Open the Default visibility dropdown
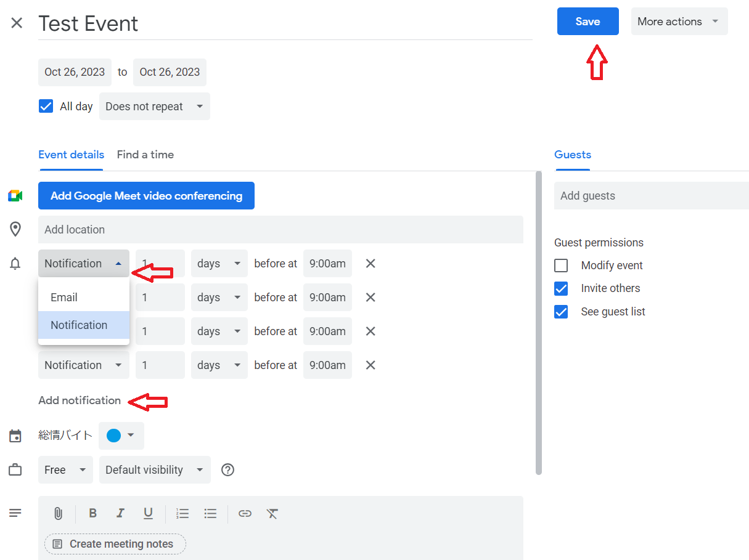The width and height of the screenshot is (749, 560). click(x=155, y=470)
